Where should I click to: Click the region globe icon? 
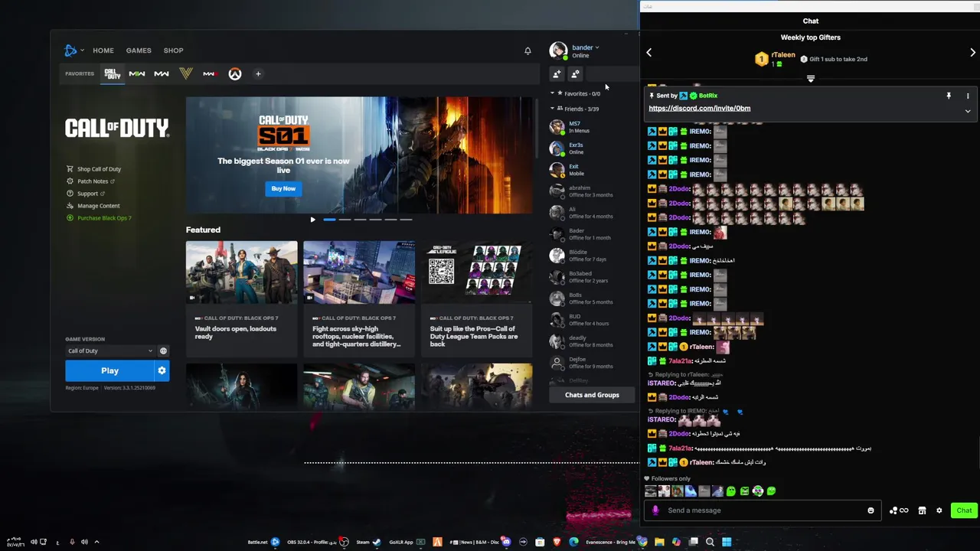(x=163, y=350)
